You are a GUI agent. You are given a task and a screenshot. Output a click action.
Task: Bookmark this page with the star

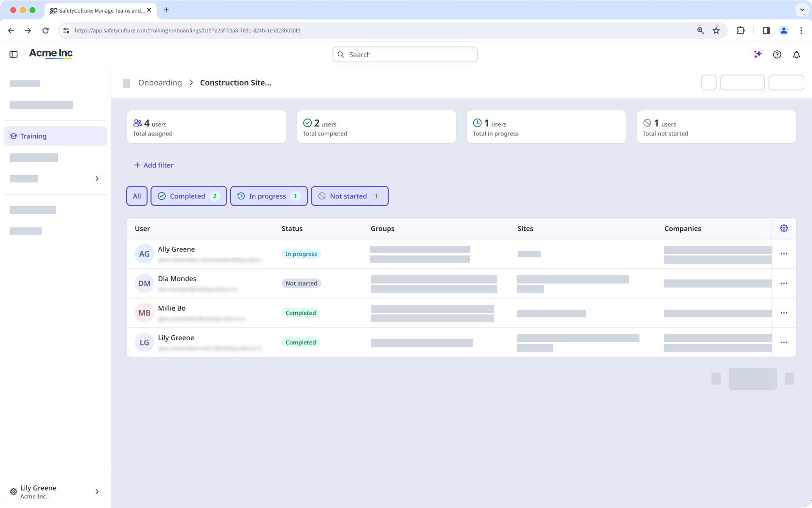(716, 30)
